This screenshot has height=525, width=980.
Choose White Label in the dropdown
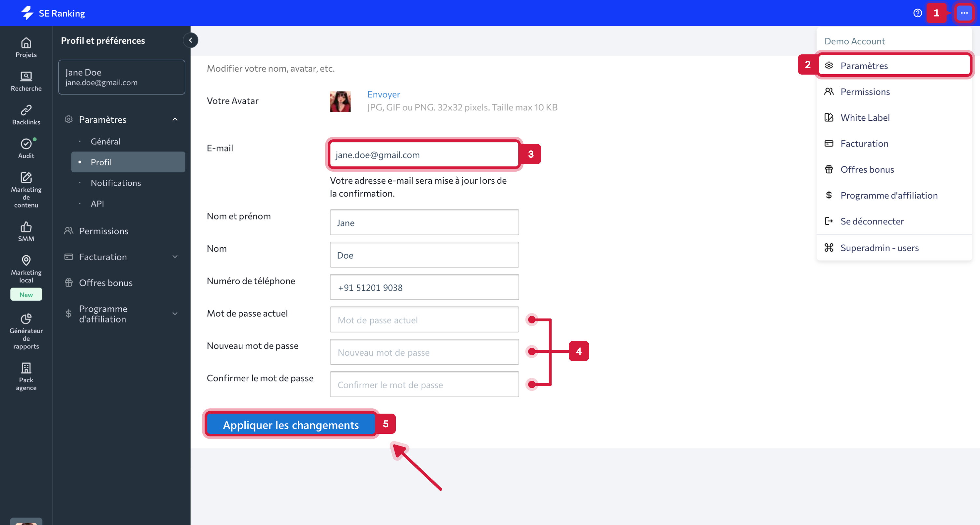coord(894,118)
